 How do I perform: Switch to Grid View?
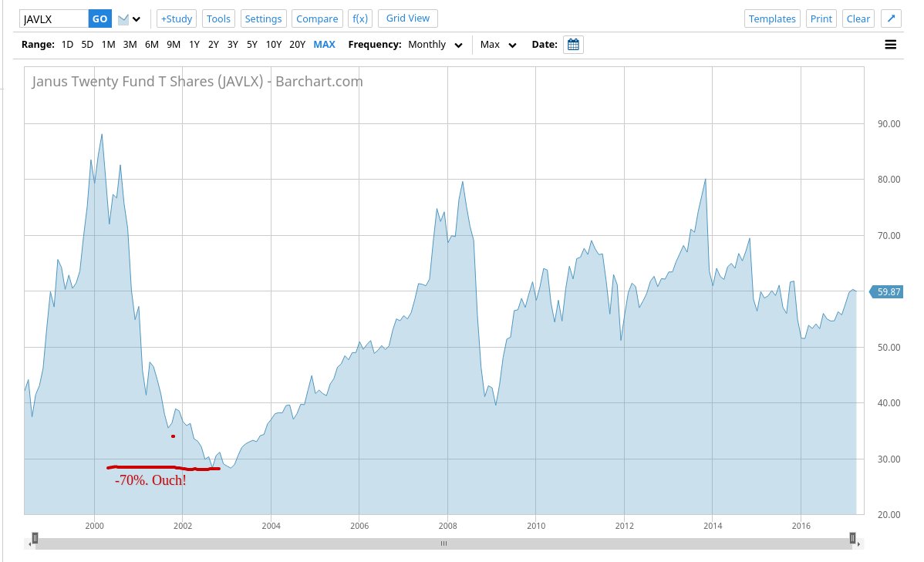408,19
